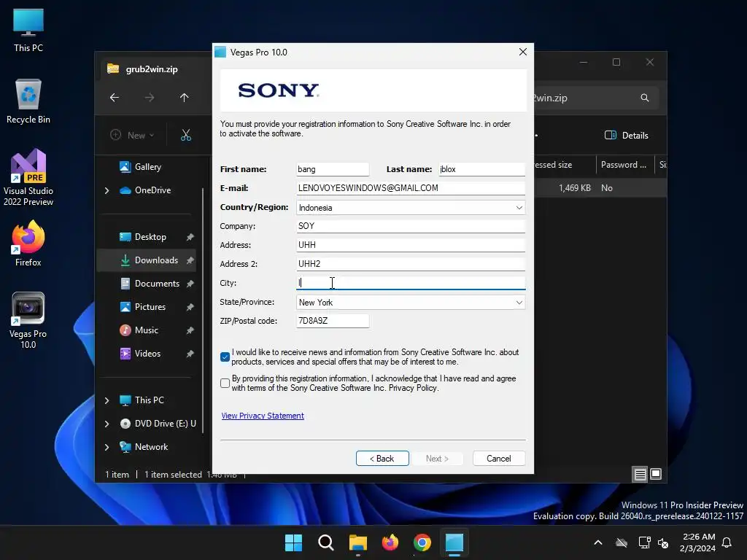Click the search icon in Explorer

coord(645,98)
